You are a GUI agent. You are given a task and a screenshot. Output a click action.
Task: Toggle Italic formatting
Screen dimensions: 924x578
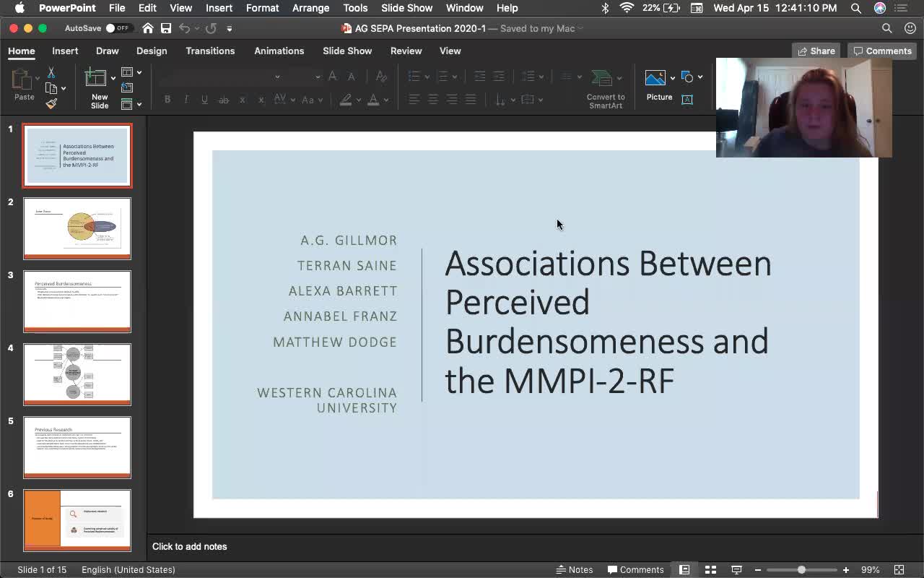point(186,100)
